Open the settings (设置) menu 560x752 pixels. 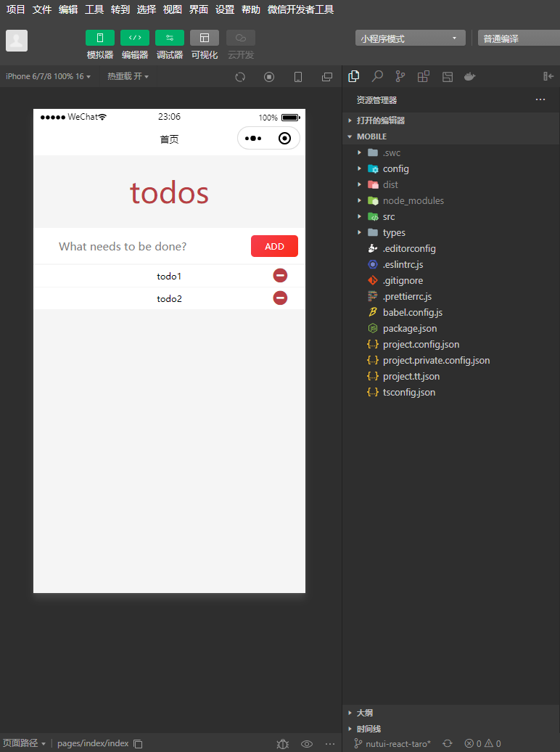[224, 9]
